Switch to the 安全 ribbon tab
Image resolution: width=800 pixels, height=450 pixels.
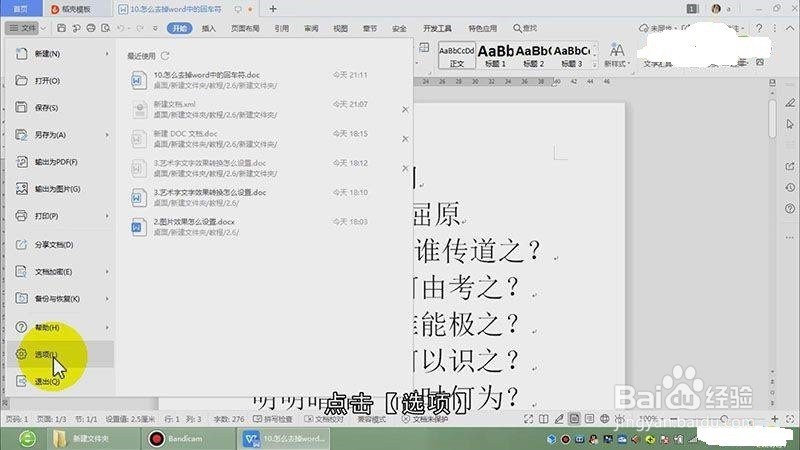[x=399, y=28]
